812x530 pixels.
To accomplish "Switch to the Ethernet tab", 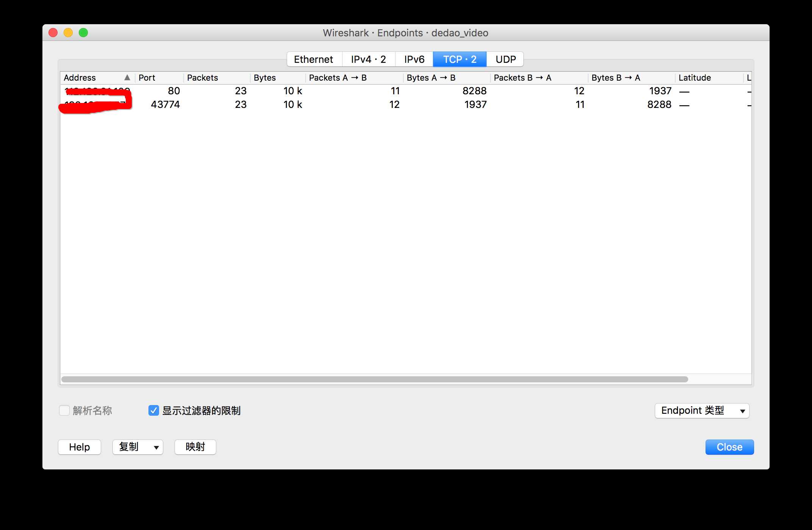I will tap(312, 59).
